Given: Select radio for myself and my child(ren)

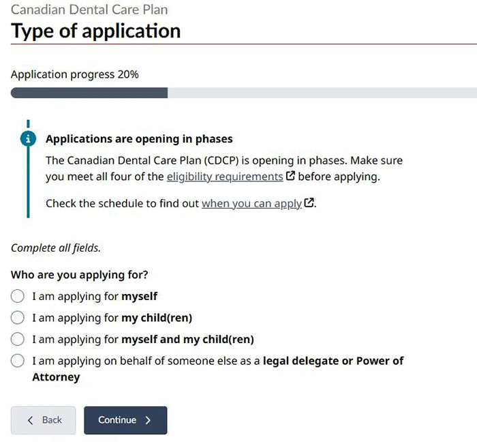Looking at the screenshot, I should tap(18, 339).
